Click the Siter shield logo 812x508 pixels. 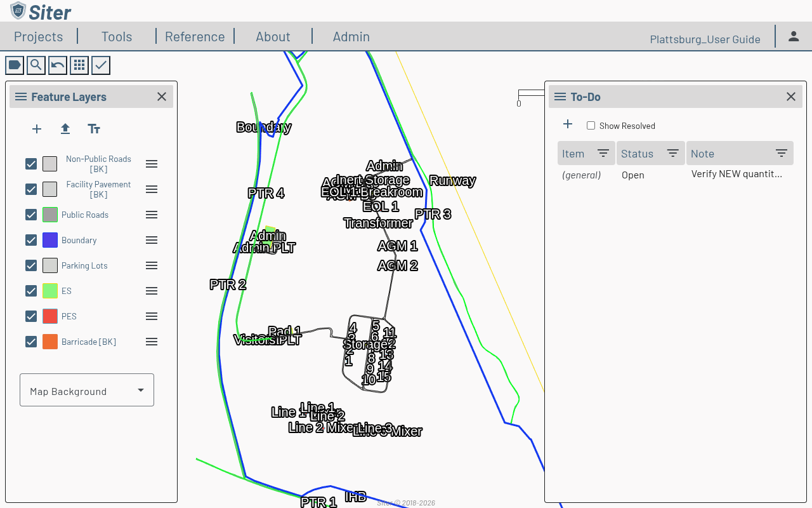coord(18,11)
